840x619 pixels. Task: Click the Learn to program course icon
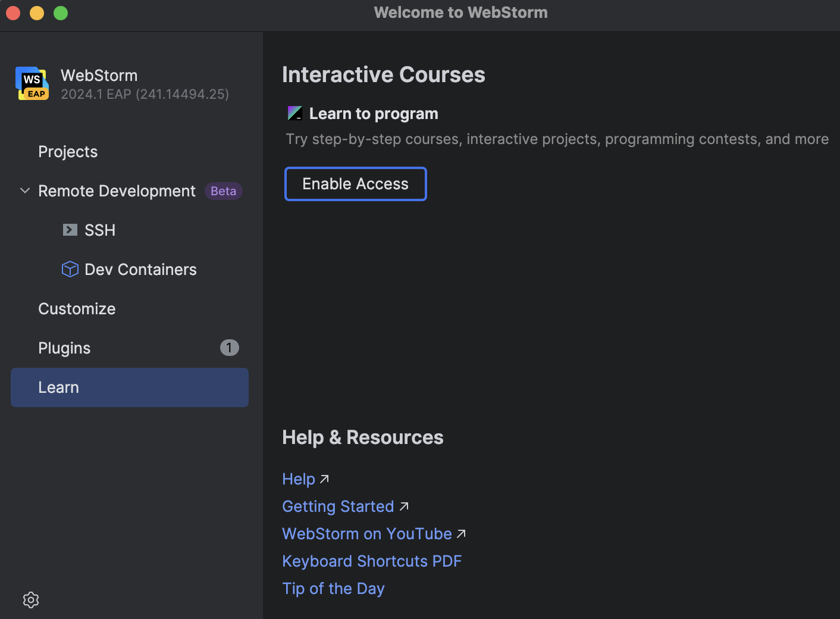pos(295,113)
